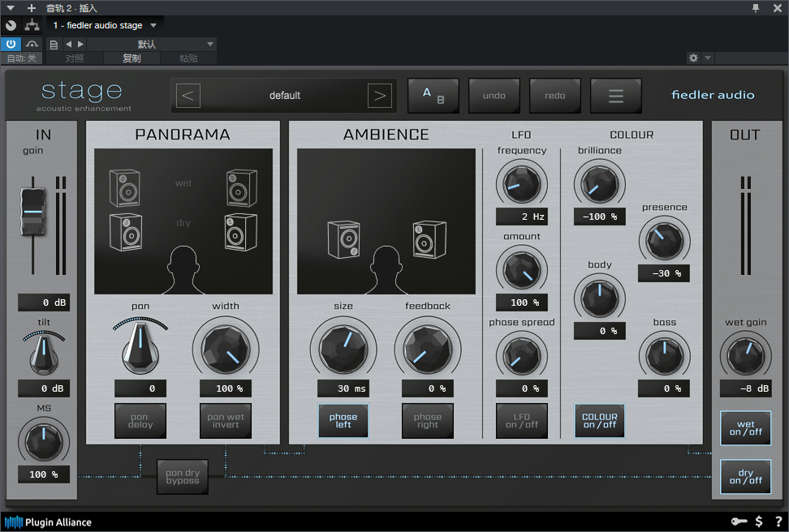
Task: Click the brilliance knob
Action: click(x=600, y=184)
